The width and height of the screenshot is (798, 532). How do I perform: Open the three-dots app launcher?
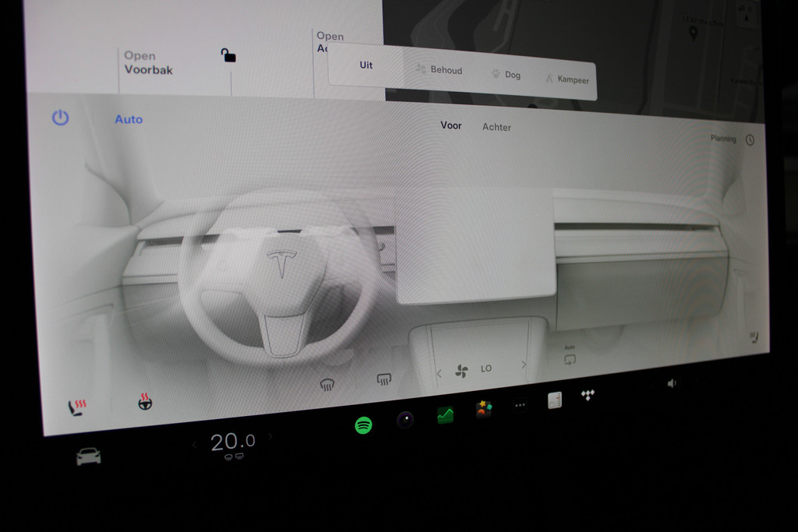coord(520,405)
